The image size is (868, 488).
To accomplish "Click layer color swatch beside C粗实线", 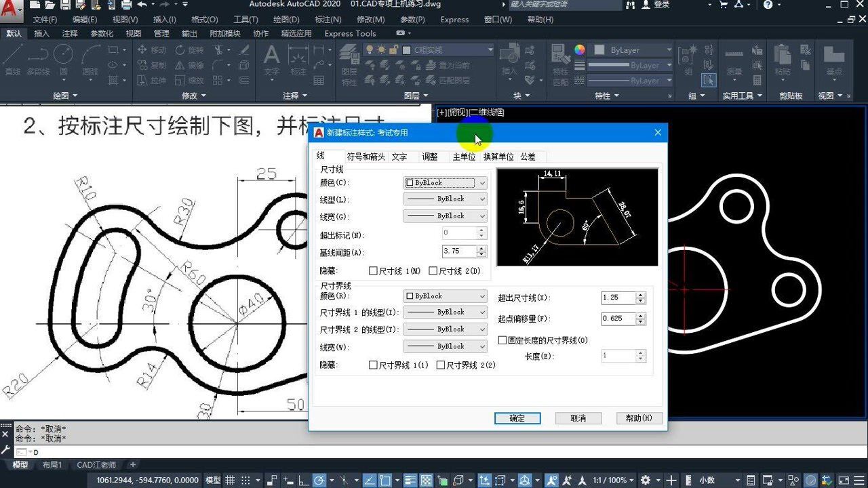I will pos(407,50).
